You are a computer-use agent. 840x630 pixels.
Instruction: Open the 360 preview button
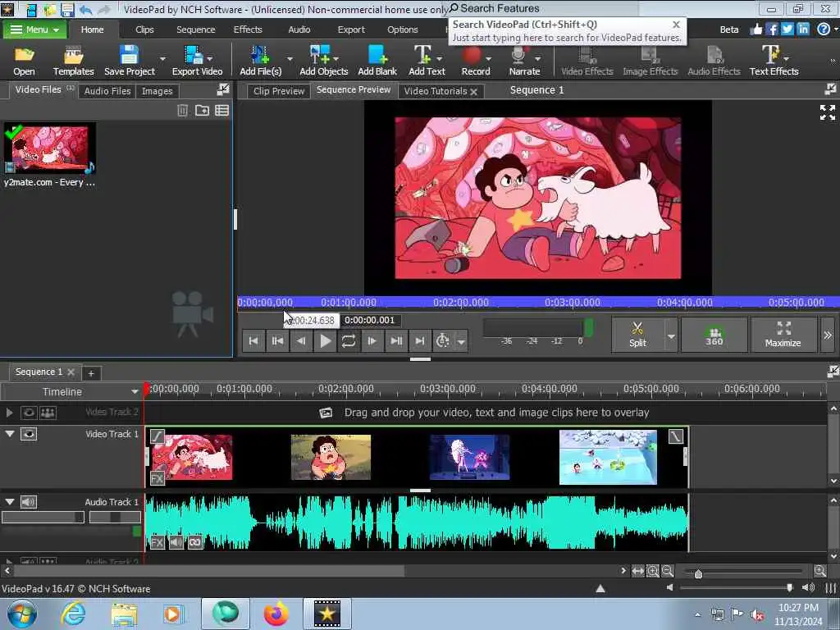coord(714,335)
